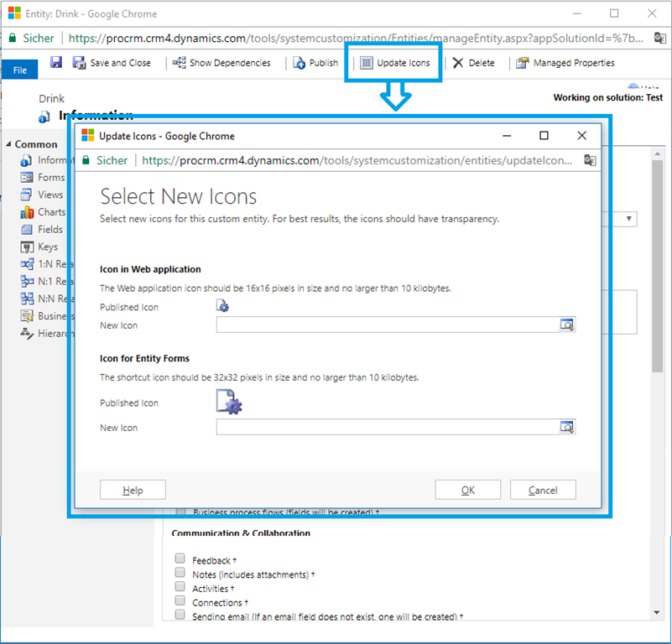Viewport: 672px width, 644px height.
Task: Toggle Notes (includes attachments) checkbox
Action: tap(180, 573)
